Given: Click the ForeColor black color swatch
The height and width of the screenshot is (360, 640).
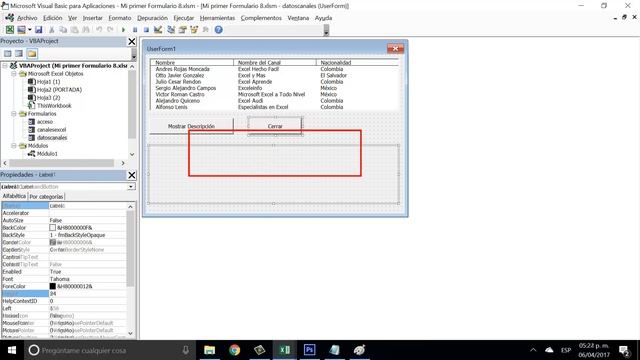Looking at the screenshot, I should [53, 286].
